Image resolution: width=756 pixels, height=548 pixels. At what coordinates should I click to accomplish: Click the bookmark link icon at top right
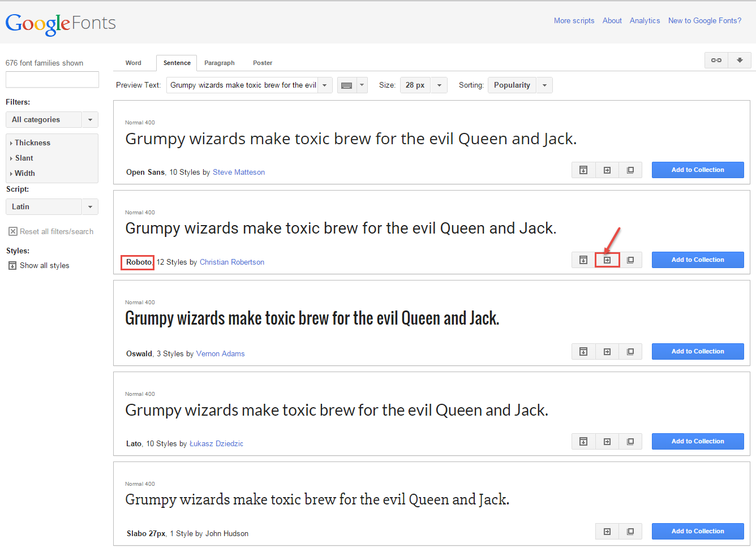coord(716,60)
